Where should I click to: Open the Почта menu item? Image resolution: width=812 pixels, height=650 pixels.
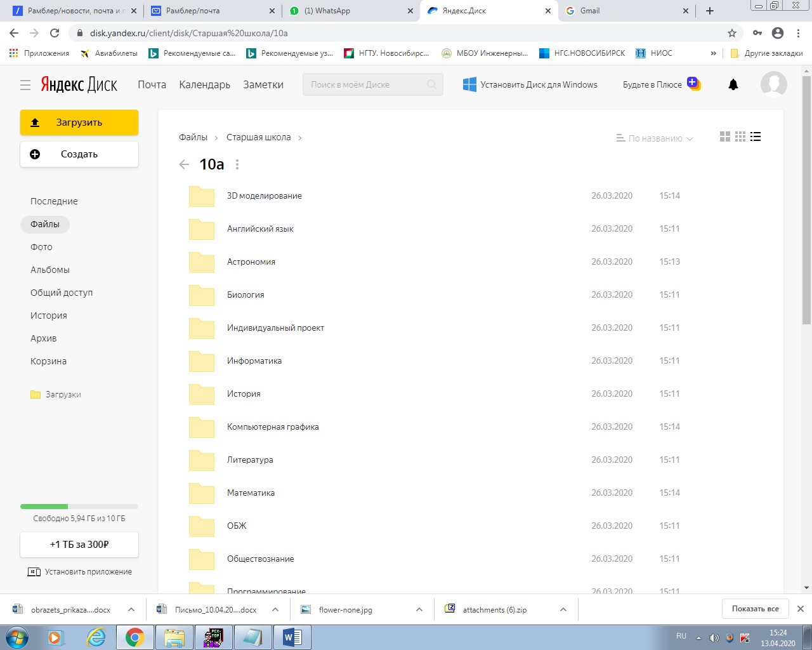click(152, 84)
